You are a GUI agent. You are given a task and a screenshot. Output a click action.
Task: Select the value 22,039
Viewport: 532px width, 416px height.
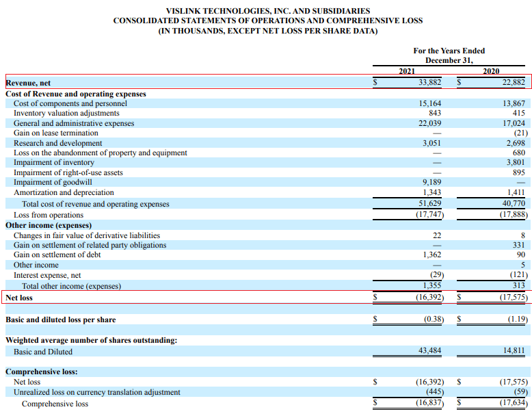(429, 123)
